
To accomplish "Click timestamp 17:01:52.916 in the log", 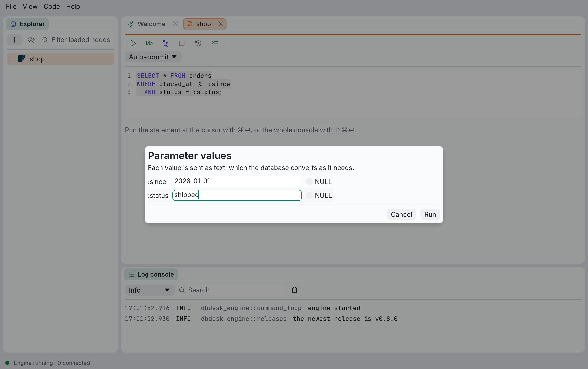I will click(x=147, y=308).
